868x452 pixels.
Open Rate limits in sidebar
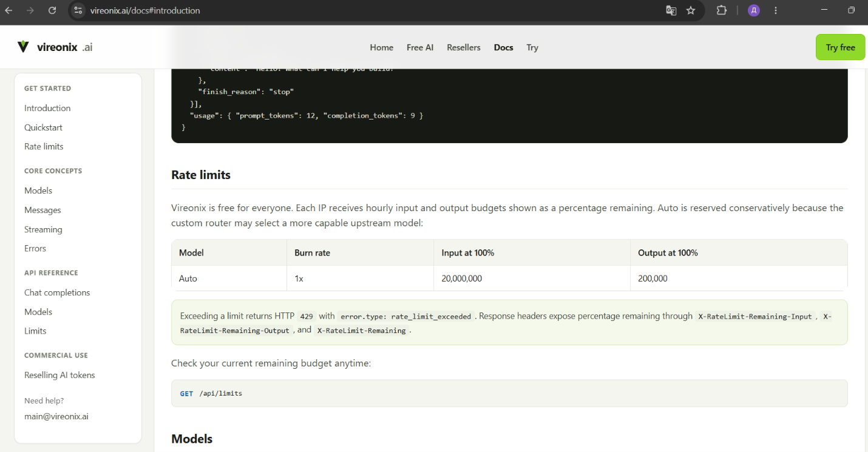click(44, 146)
